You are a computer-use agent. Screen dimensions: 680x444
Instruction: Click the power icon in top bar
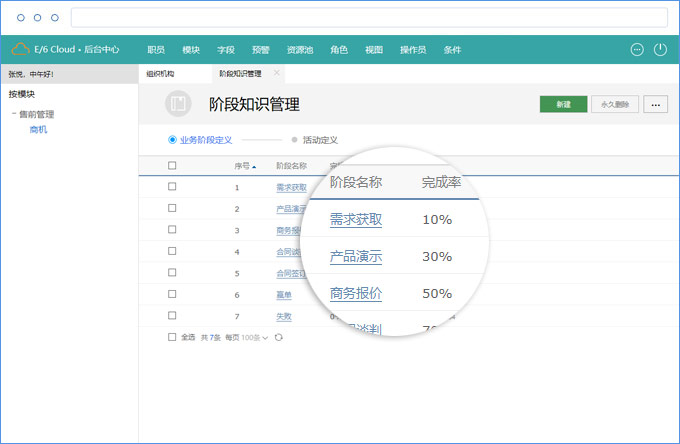pos(660,49)
